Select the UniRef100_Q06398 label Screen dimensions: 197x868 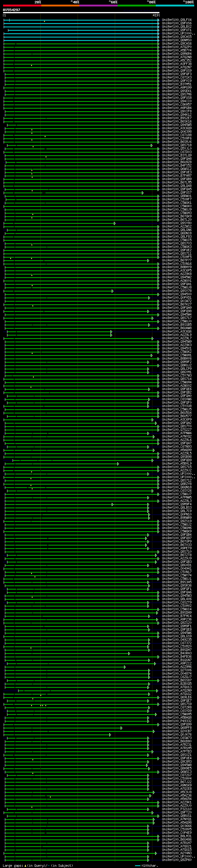pyautogui.click(x=177, y=131)
